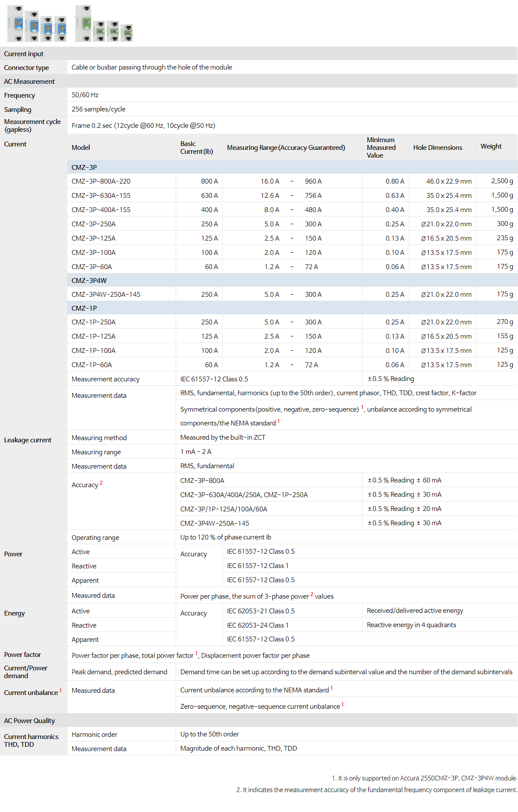Screen dimensions: 518x812
Task: Click the "±0.5 % Reading ± 60 mA" accuracy value
Action: (404, 480)
